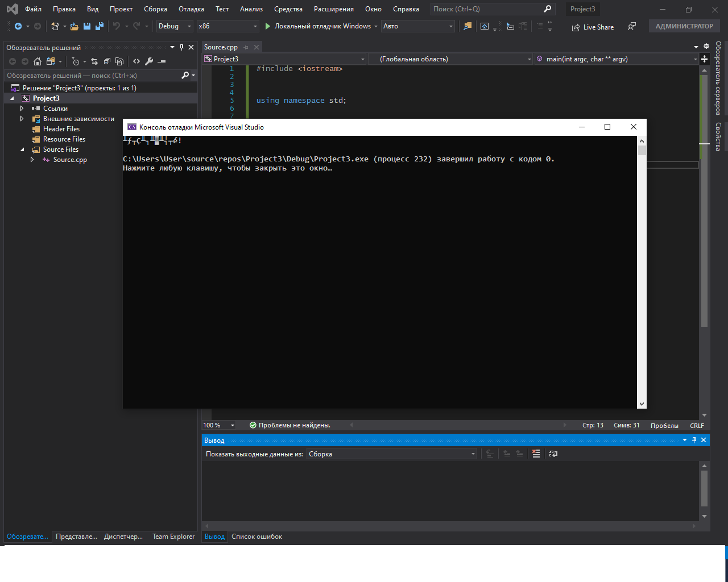Open the 100 % zoom dropdown

point(219,425)
